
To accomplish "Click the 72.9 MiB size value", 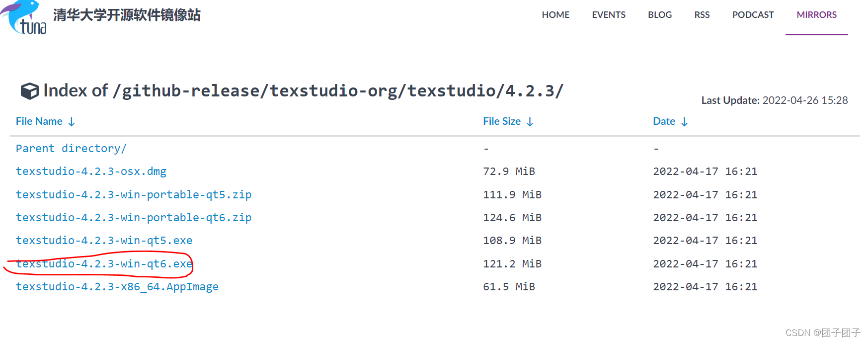I will click(x=509, y=171).
